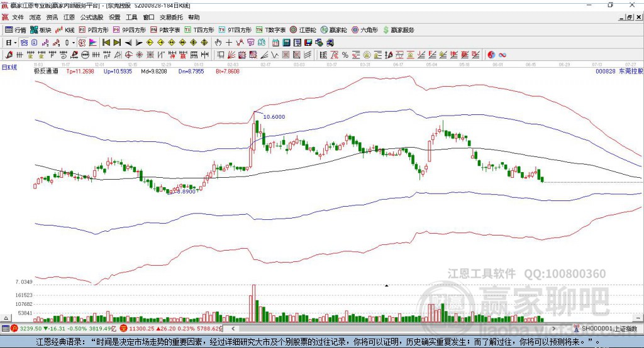Image resolution: width=644 pixels, height=348 pixels.
Task: Open the 公式选股 menu
Action: (x=92, y=17)
